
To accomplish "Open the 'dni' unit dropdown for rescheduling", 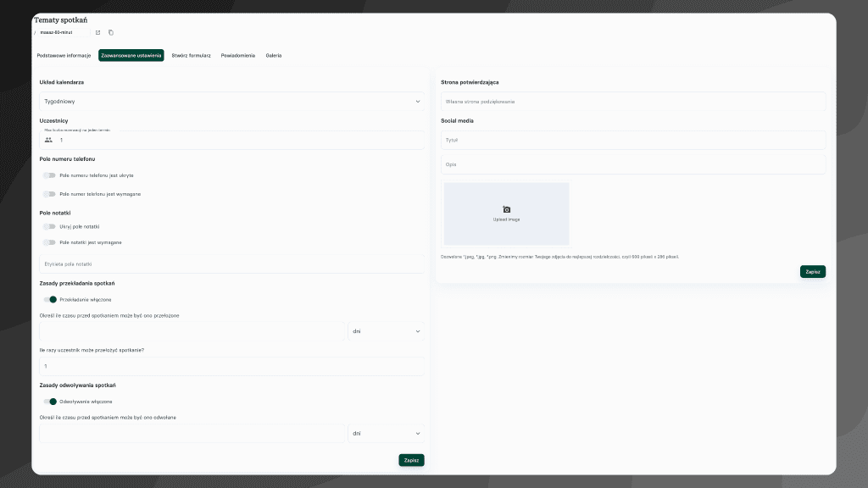I will 386,331.
